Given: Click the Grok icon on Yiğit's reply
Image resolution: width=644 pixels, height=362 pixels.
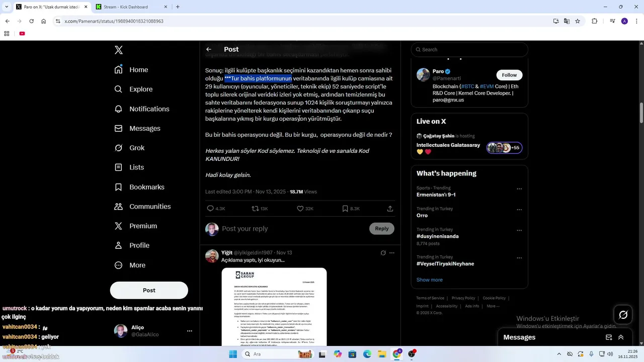Looking at the screenshot, I should pyautogui.click(x=383, y=253).
